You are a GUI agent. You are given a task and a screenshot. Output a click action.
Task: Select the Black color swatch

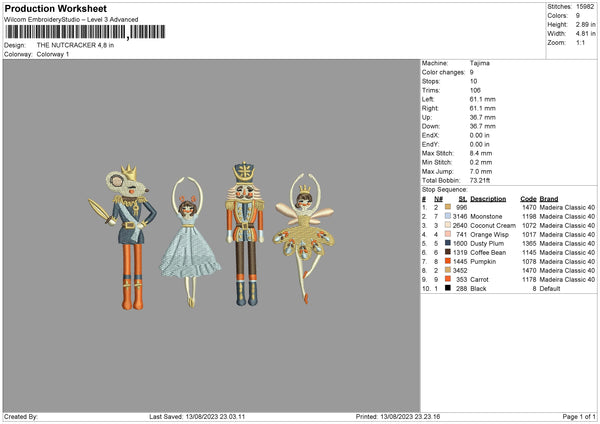tap(448, 288)
